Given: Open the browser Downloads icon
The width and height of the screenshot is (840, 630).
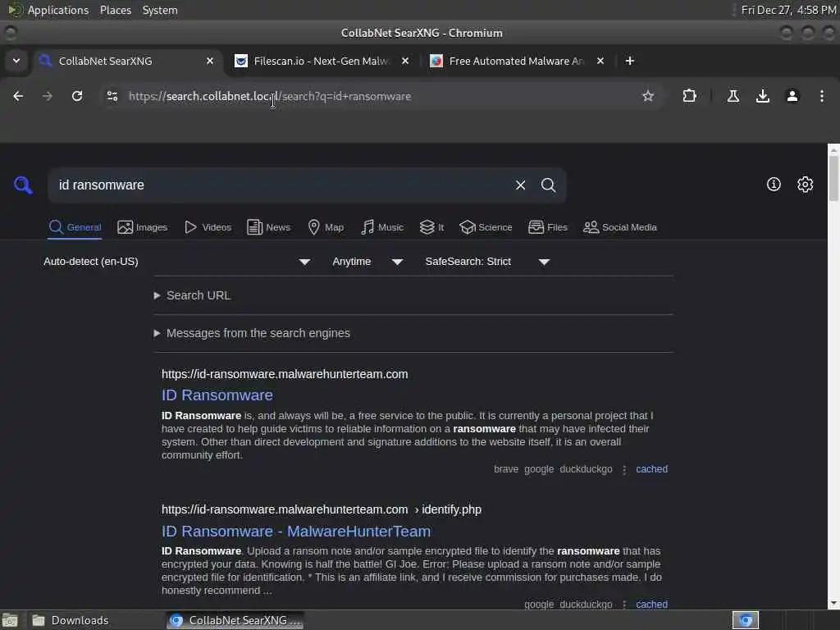Looking at the screenshot, I should coord(762,96).
